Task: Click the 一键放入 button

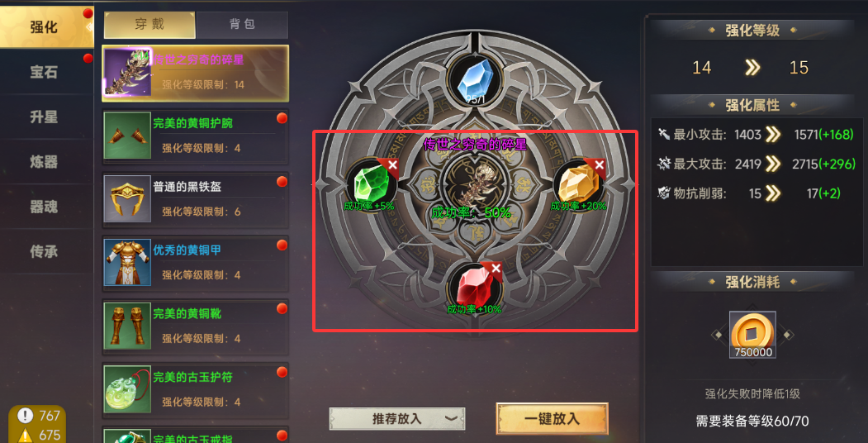Action: click(552, 419)
